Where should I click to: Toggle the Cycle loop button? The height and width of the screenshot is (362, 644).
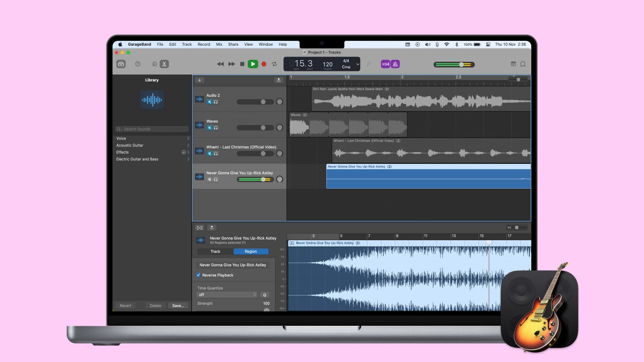click(x=274, y=64)
